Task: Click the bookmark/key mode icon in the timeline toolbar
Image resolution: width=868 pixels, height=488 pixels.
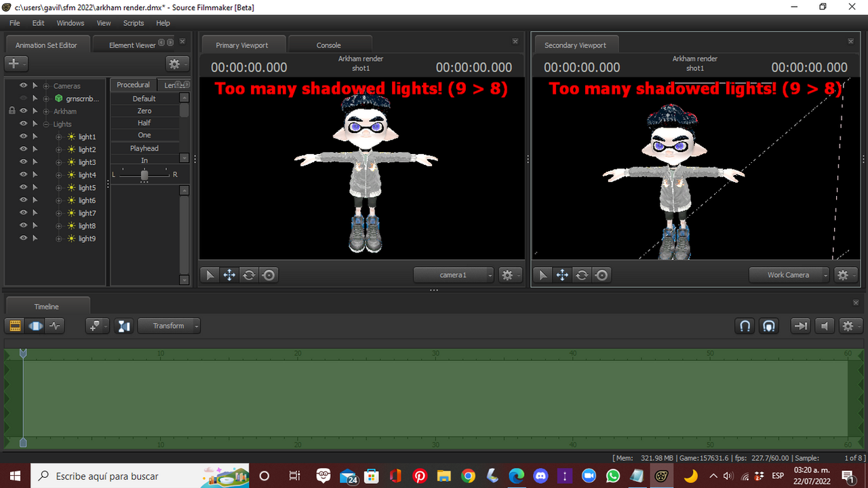Action: [97, 326]
